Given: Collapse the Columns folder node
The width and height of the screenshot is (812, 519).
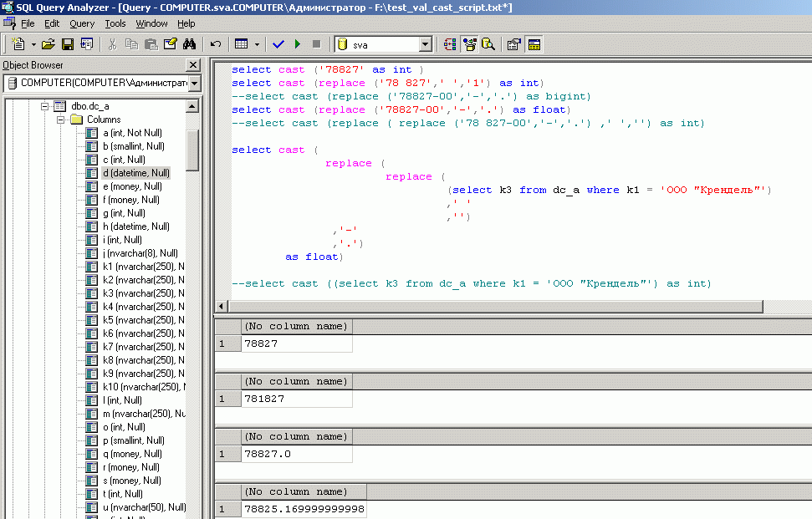Looking at the screenshot, I should pos(60,120).
